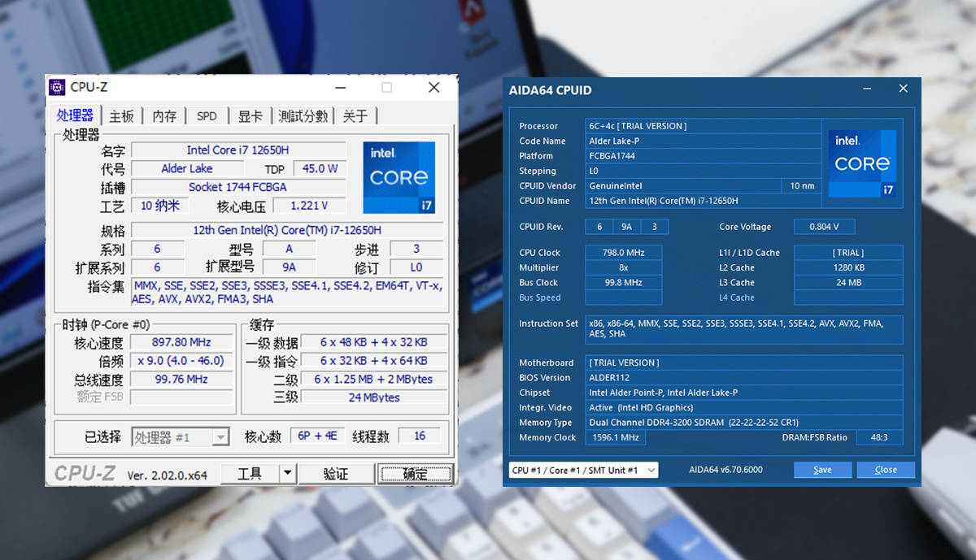Click the Platform value FCBGA1744
Screen dimensions: 976x560
click(703, 155)
